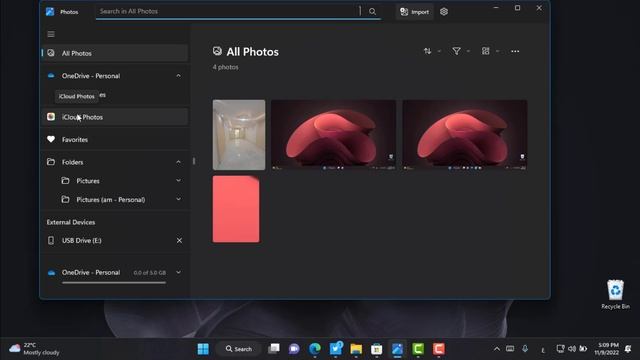Click the USB Drive device icon
The width and height of the screenshot is (640, 360).
[51, 240]
